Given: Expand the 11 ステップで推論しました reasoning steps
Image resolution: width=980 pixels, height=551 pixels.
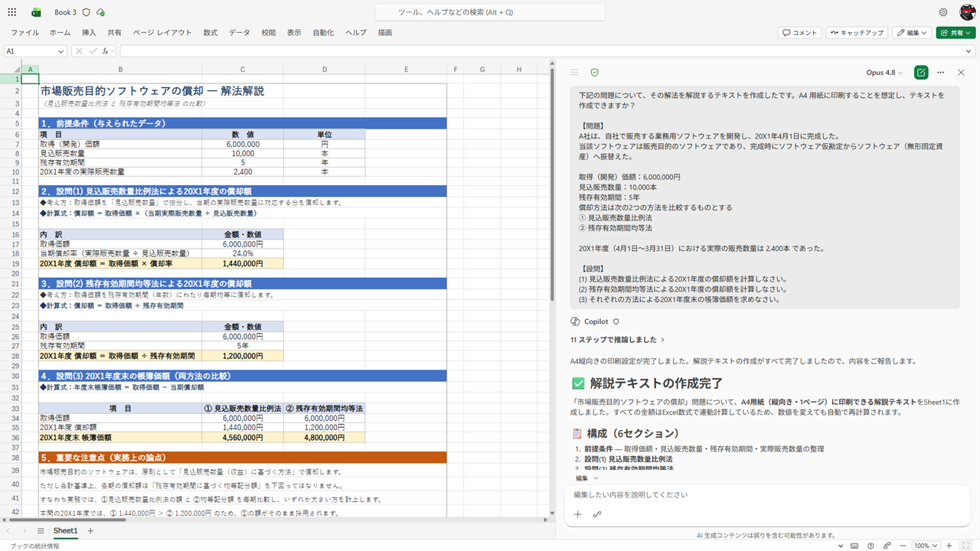Looking at the screenshot, I should pyautogui.click(x=618, y=339).
